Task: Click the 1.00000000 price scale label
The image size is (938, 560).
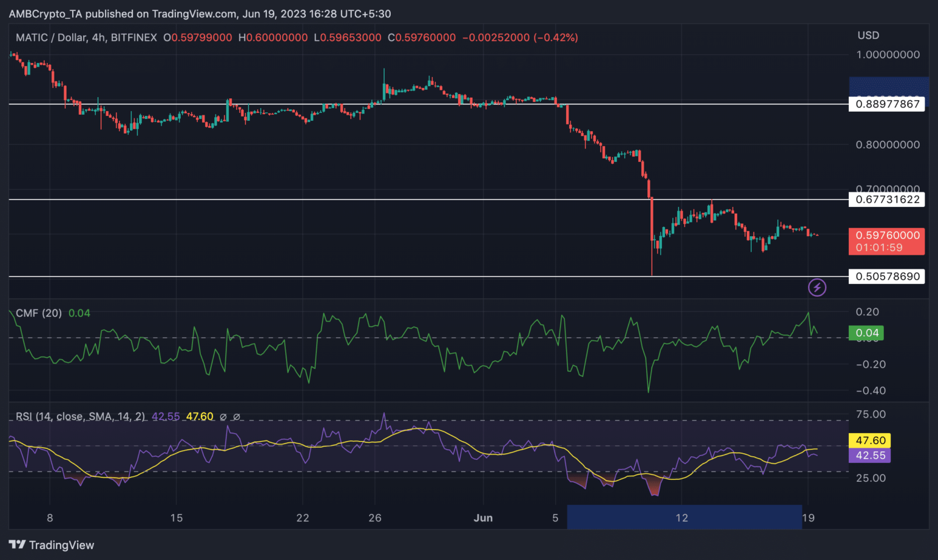Action: (888, 54)
